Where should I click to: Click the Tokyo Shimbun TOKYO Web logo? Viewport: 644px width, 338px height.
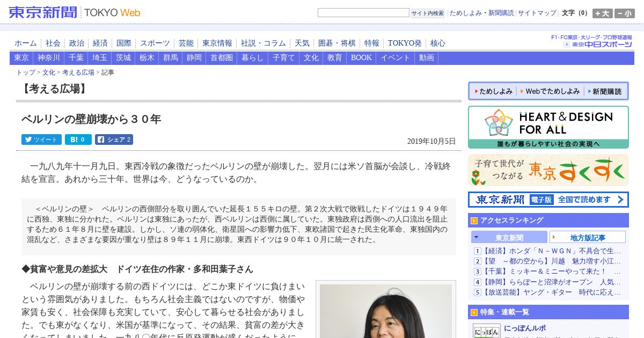tap(75, 12)
